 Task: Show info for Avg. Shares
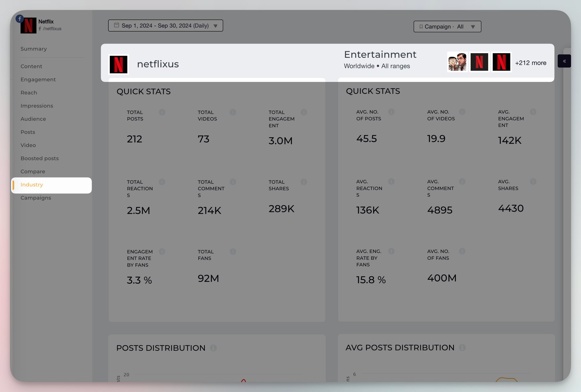[x=533, y=181]
